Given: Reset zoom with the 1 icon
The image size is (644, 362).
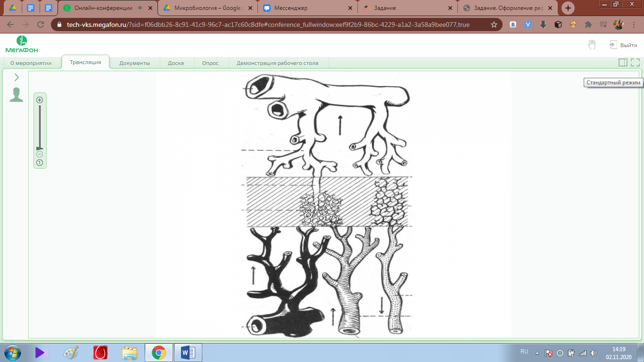Looking at the screenshot, I should pos(40,163).
